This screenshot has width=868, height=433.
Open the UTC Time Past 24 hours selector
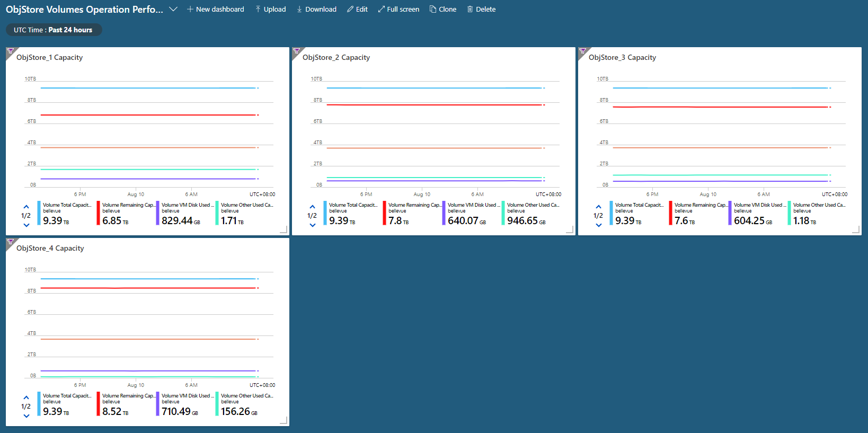pos(54,30)
